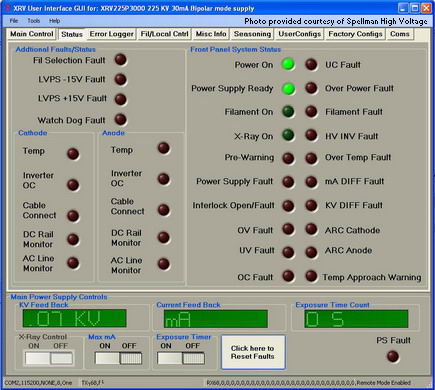Click the X-Ray On indicator LED
Viewport: 435px width, 390px height.
[x=288, y=135]
